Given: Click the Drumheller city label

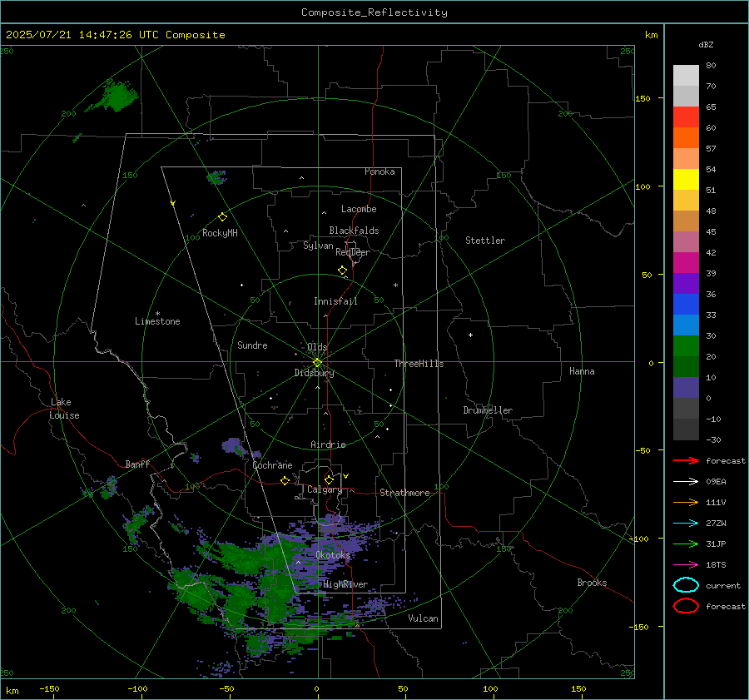Looking at the screenshot, I should (x=488, y=410).
